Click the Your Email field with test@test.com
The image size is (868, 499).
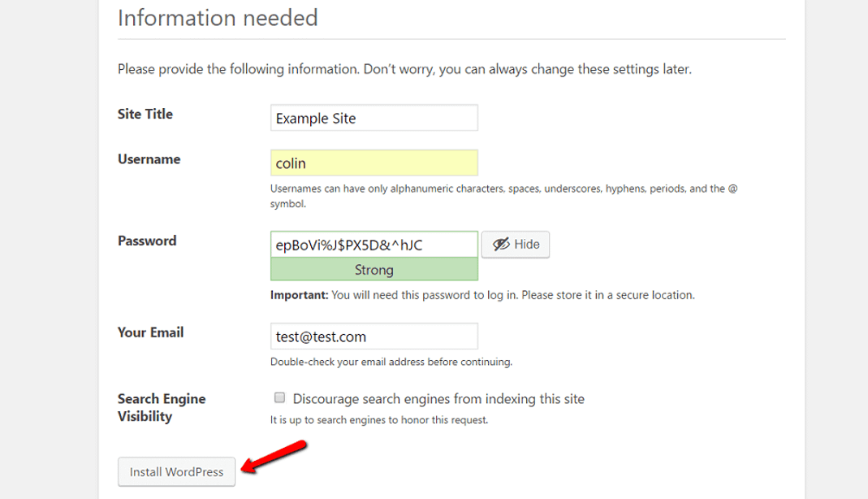tap(374, 336)
